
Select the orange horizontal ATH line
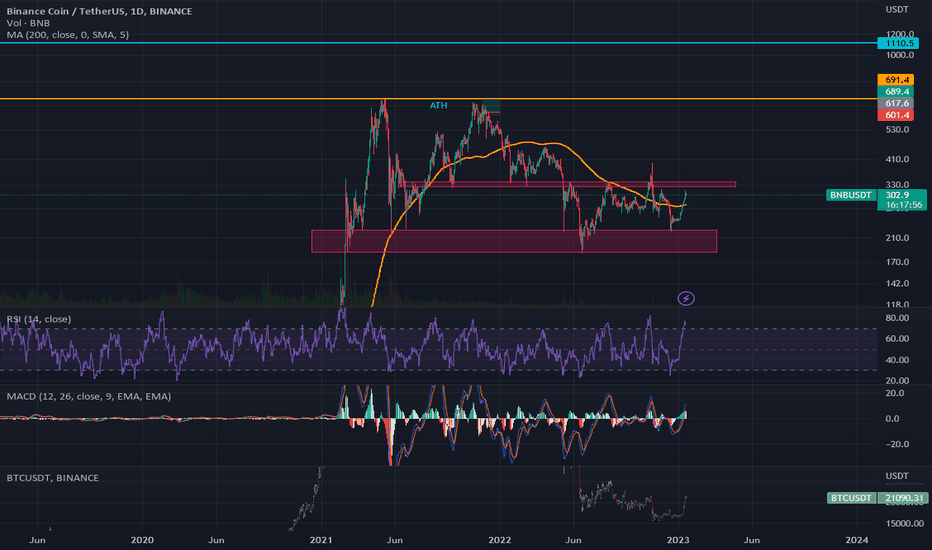439,99
